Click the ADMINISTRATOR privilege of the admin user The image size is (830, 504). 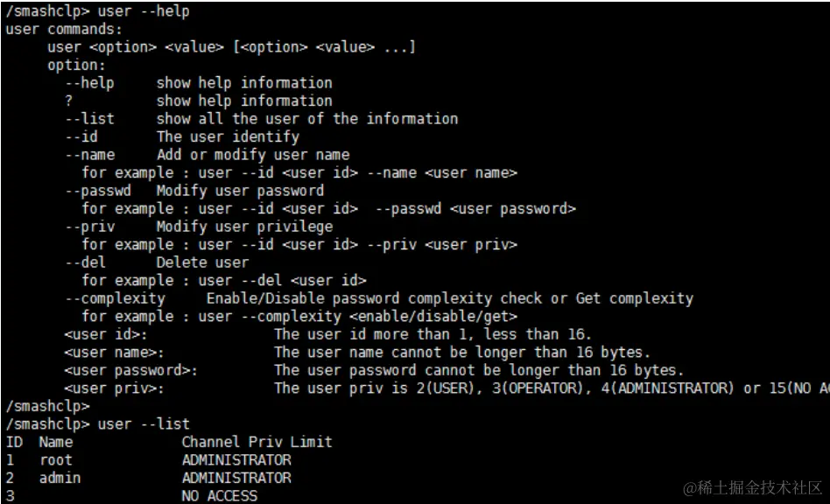pyautogui.click(x=236, y=478)
